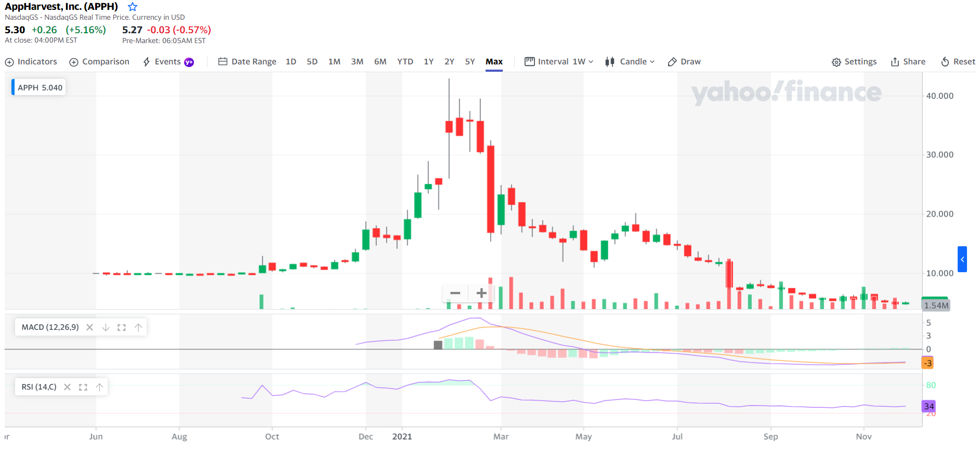
Task: Click the purple Y+ premium badge
Action: point(189,62)
